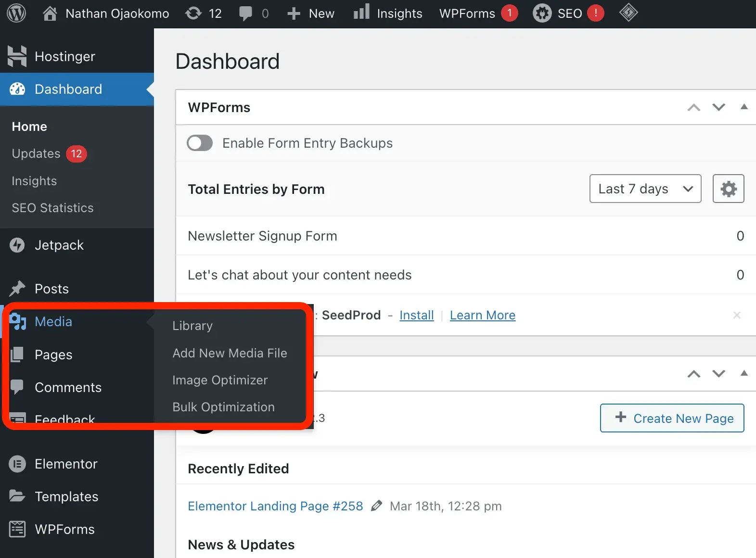Open Insights submenu under Dashboard

tap(34, 181)
